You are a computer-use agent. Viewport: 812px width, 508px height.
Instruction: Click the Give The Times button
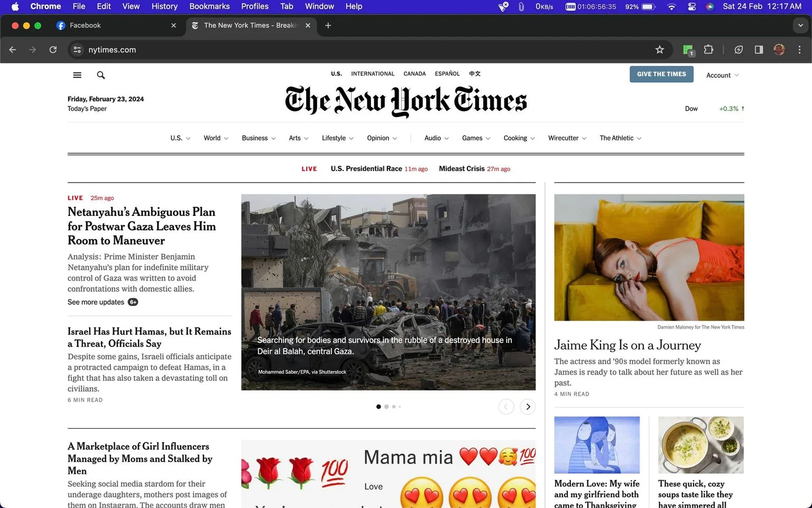(x=661, y=74)
